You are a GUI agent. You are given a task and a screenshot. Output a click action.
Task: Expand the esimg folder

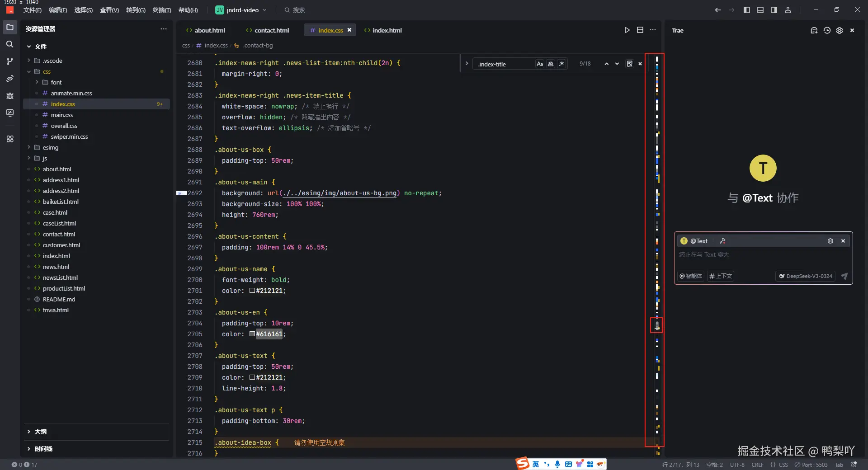click(x=50, y=148)
